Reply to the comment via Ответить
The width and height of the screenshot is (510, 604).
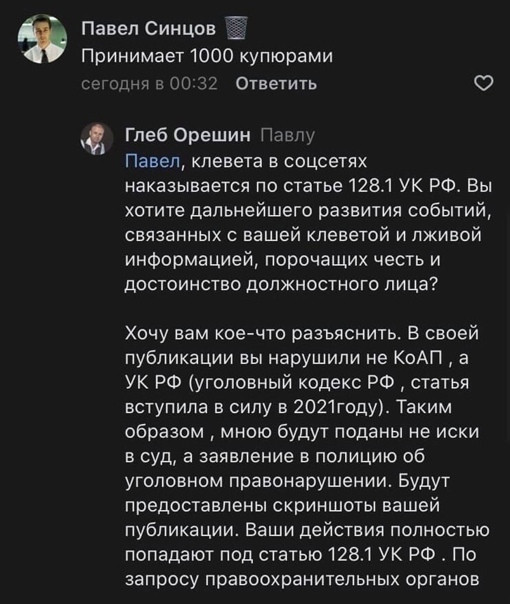point(276,84)
